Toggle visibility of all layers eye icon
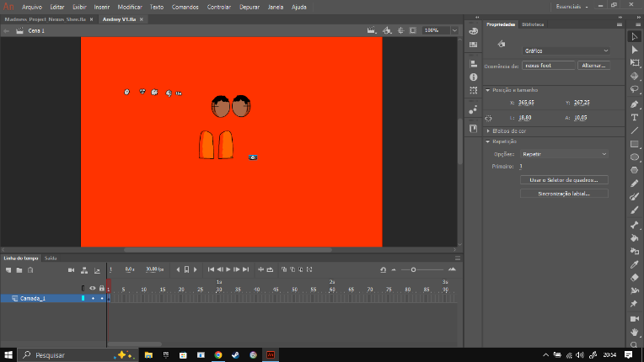This screenshot has height=362, width=644. point(93,288)
